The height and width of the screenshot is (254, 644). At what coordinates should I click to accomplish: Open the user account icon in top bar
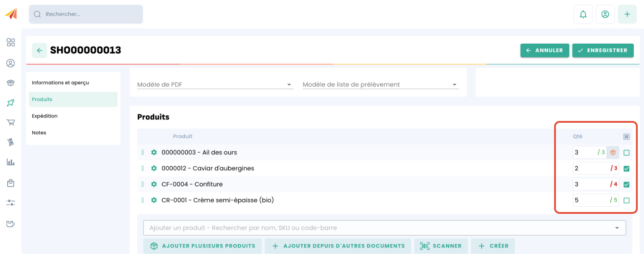[605, 14]
